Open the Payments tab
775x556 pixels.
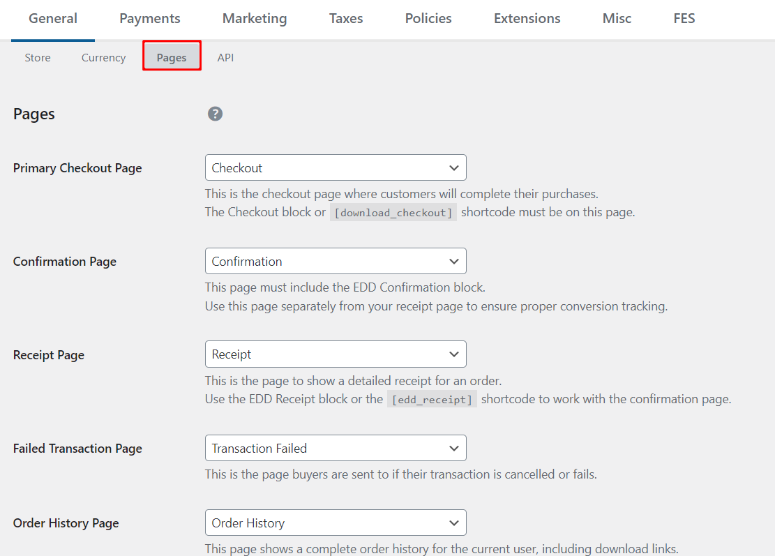click(150, 19)
